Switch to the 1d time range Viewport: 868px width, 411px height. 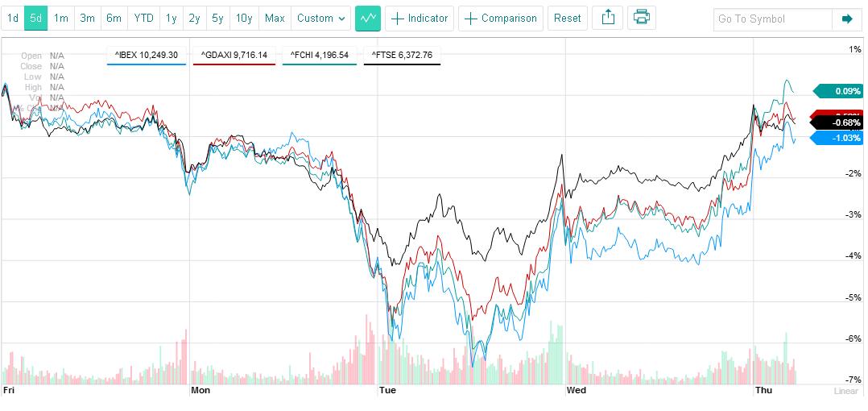(13, 18)
